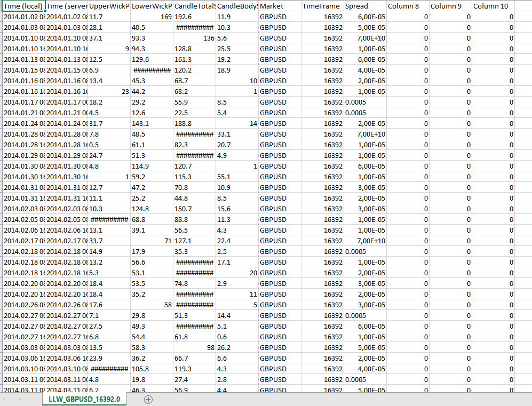Click the cell with value 98
The height and width of the screenshot is (406, 532).
click(x=195, y=348)
